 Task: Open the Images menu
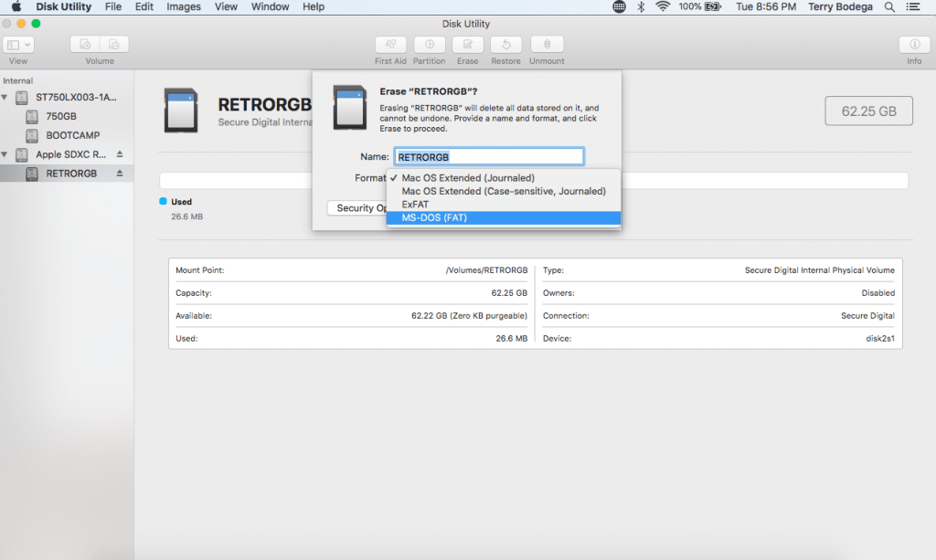183,6
